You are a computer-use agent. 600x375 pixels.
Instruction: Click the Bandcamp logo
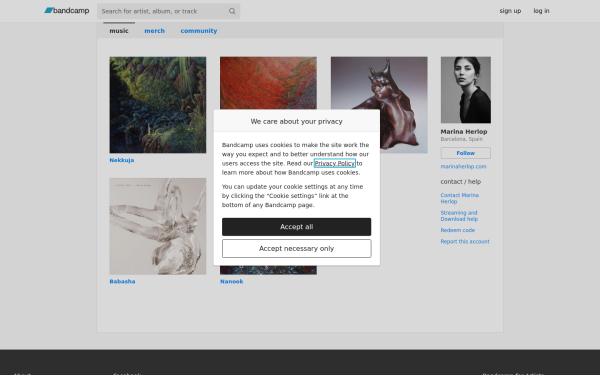[x=67, y=11]
